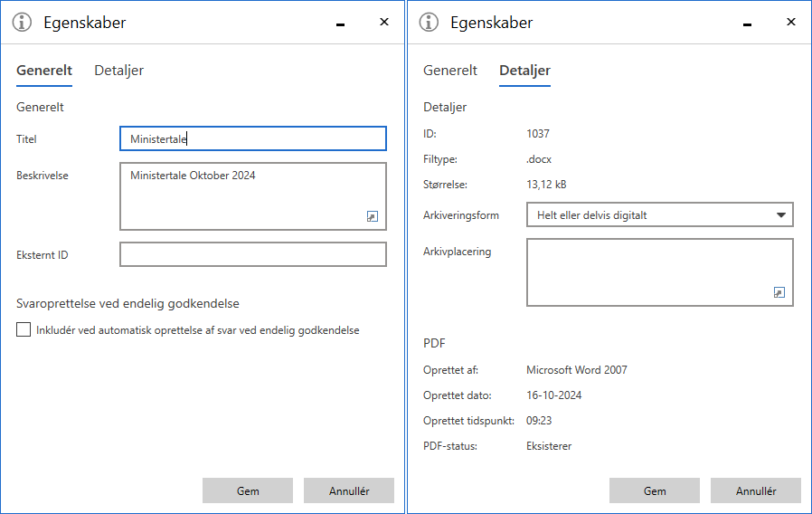812x514 pixels.
Task: Enable Inkludér ved automatisk oprettelse af svar checkbox
Action: [x=24, y=330]
